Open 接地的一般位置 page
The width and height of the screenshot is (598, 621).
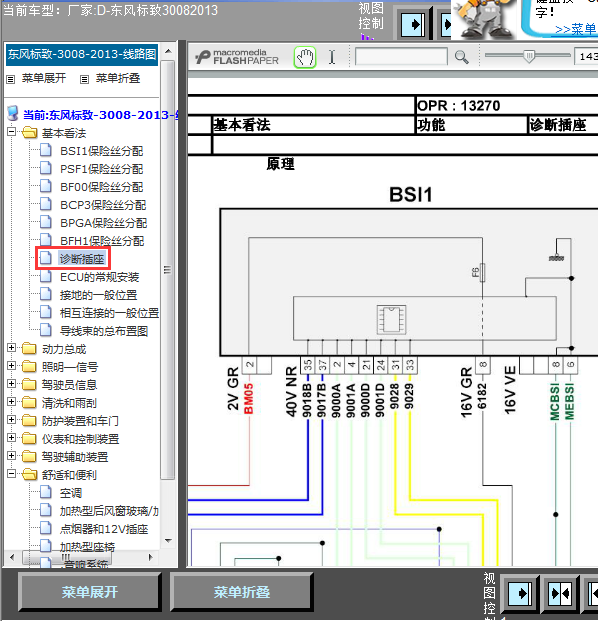(98, 295)
